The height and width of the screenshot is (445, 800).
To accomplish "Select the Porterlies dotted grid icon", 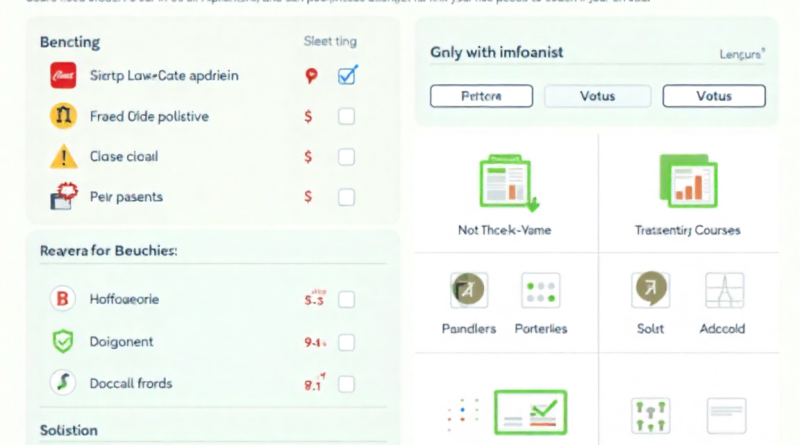I will tap(541, 290).
